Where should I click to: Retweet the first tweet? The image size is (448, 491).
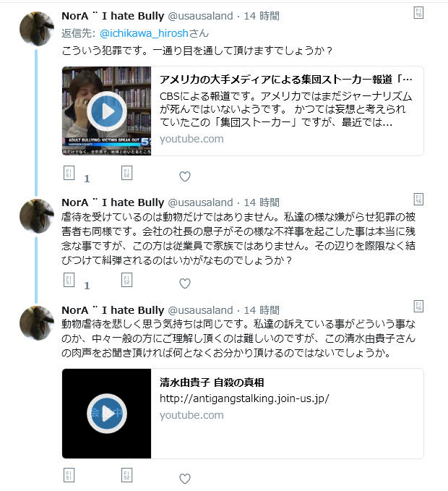(x=126, y=173)
